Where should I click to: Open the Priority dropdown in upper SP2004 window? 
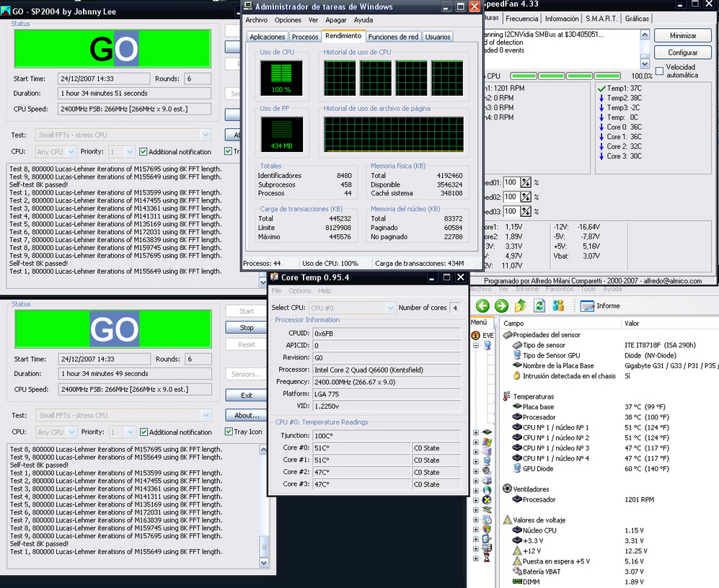coord(130,151)
